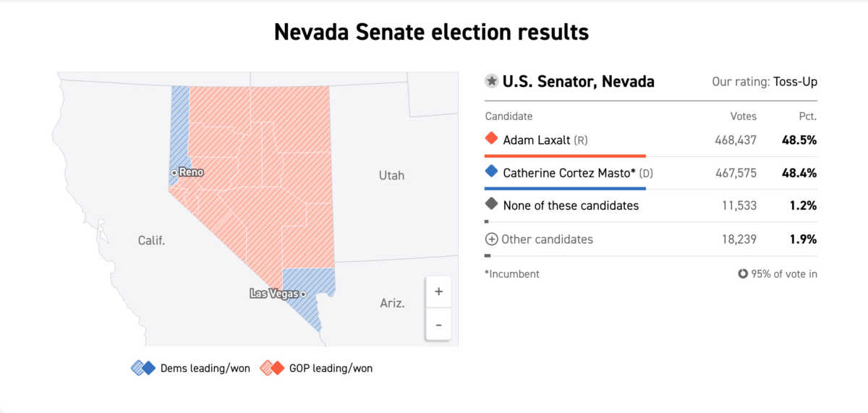Click the red Laxalt vote share bar

[565, 156]
